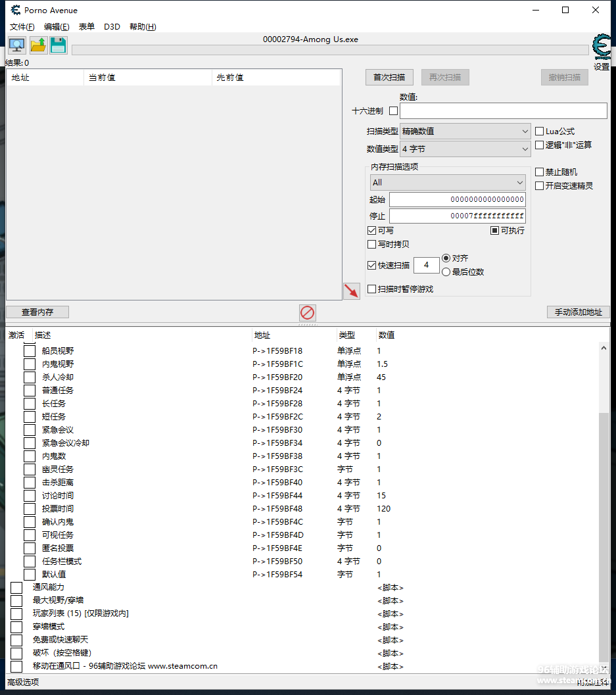Toggle the 快速扫描 checkbox

(372, 266)
